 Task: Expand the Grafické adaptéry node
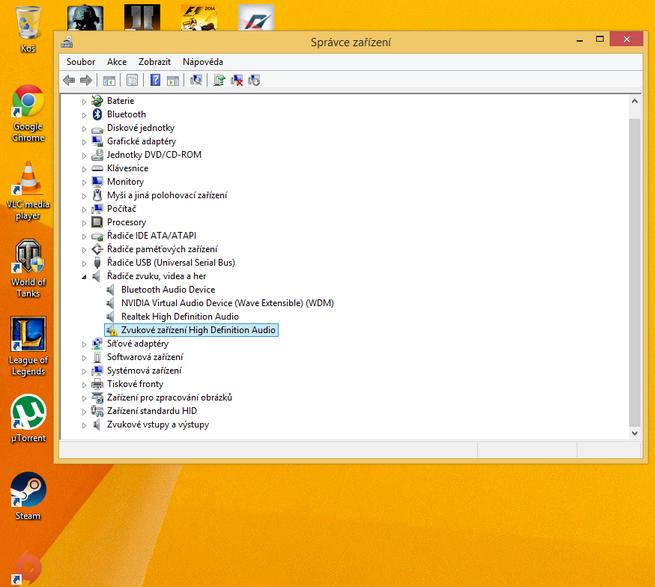84,142
